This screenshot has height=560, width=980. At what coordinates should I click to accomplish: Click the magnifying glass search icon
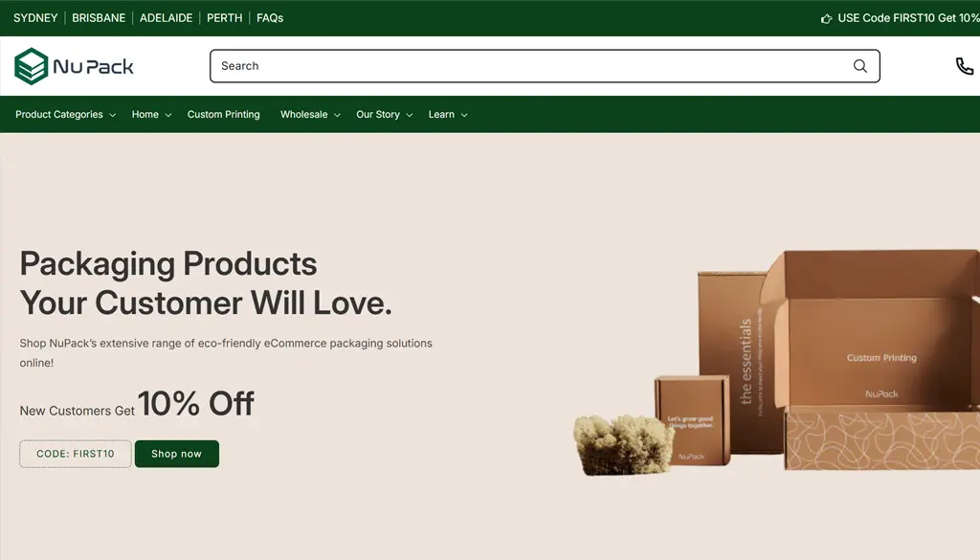coord(860,66)
